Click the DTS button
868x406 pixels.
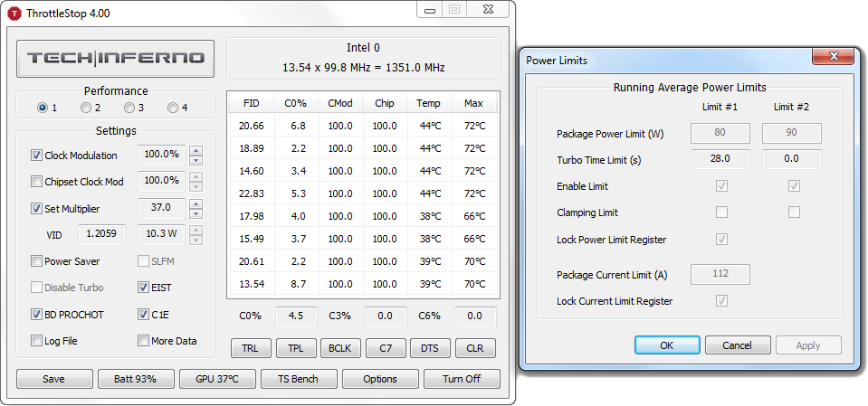coord(430,348)
